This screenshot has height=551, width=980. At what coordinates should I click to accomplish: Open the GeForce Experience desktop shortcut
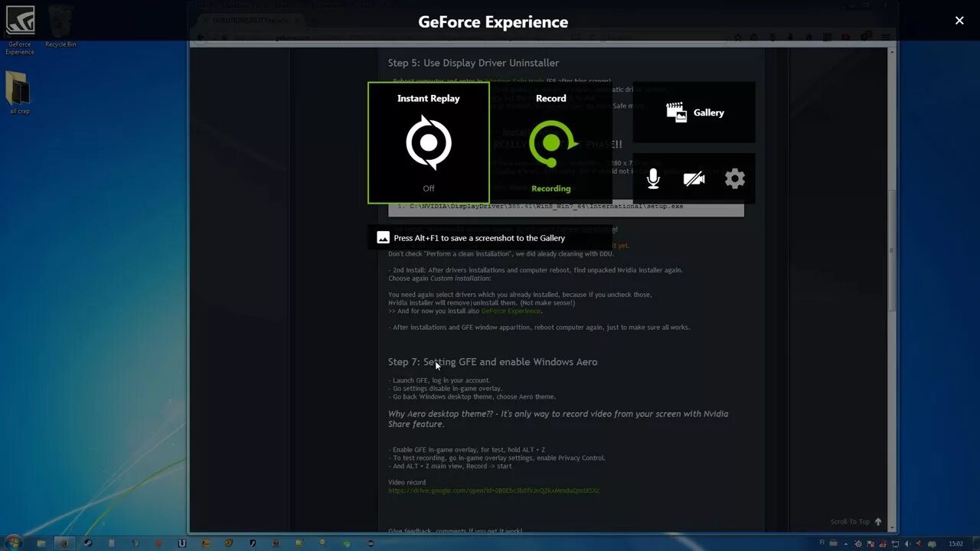click(20, 31)
